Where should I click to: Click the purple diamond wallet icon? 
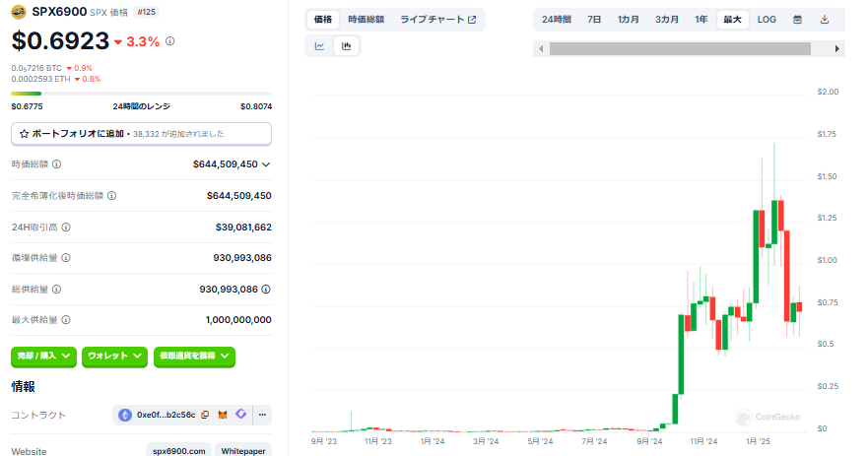pyautogui.click(x=240, y=415)
